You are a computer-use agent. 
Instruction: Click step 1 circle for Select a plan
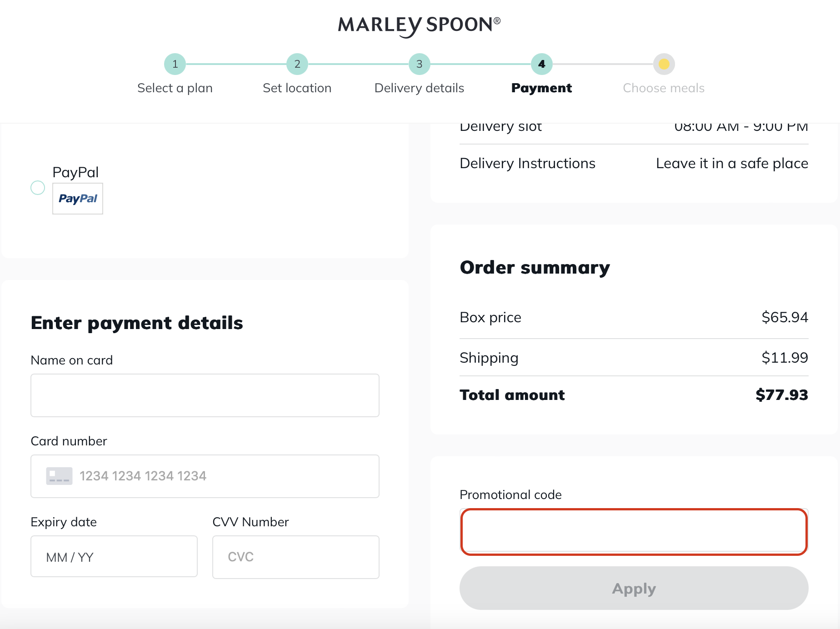tap(175, 64)
